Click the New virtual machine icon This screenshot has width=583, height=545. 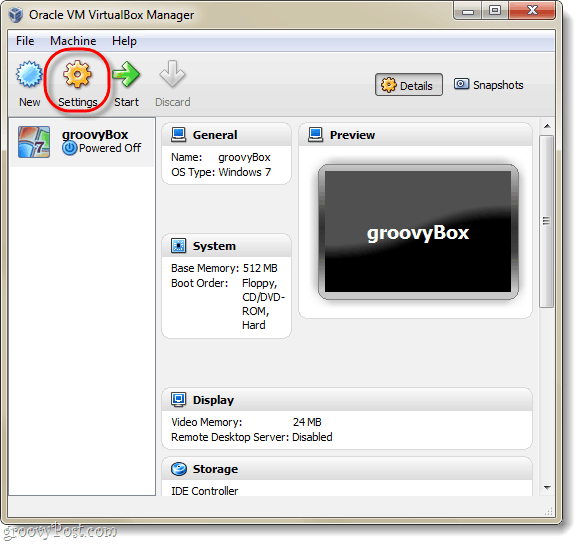[x=29, y=74]
